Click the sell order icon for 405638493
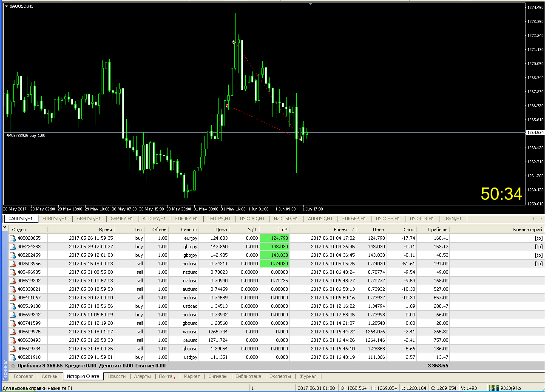This screenshot has width=548, height=392. click(x=13, y=340)
